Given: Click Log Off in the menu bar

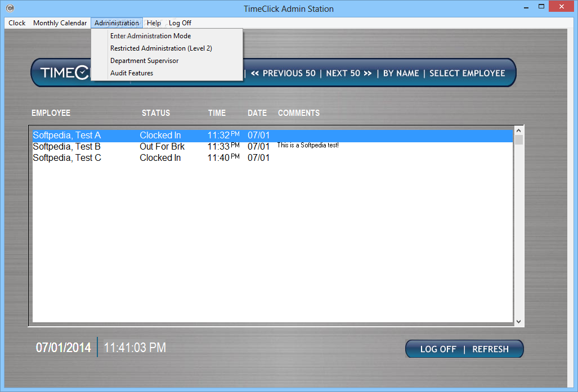Looking at the screenshot, I should tap(180, 23).
